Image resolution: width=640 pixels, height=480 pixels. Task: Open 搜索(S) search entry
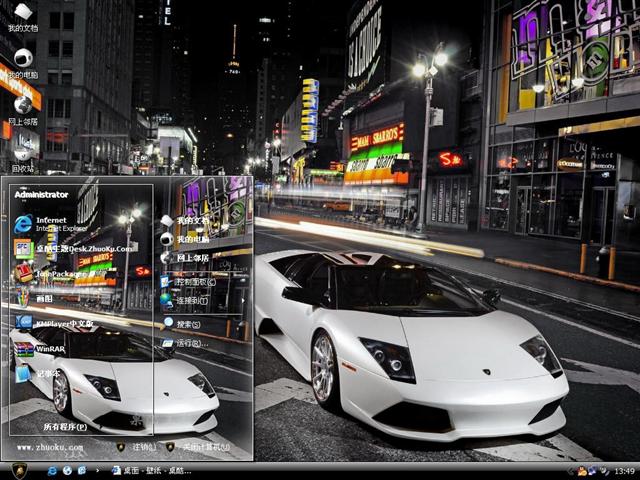[182, 324]
